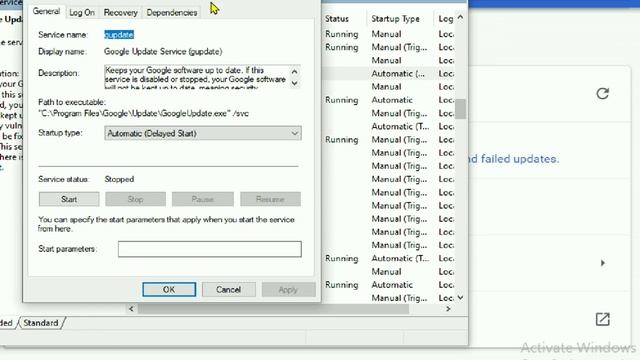Screen dimensions: 640x360
Task: Click the services list vertical scrollbar thumb
Action: tap(460, 109)
